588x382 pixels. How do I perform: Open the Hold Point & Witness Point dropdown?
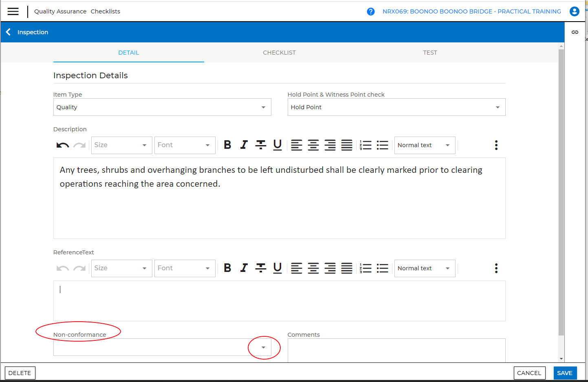[497, 107]
